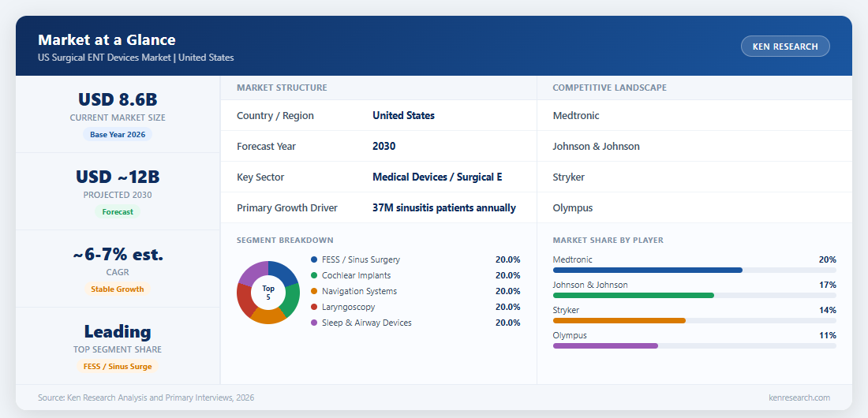
Task: Click the Country / Region label
Action: tap(275, 116)
